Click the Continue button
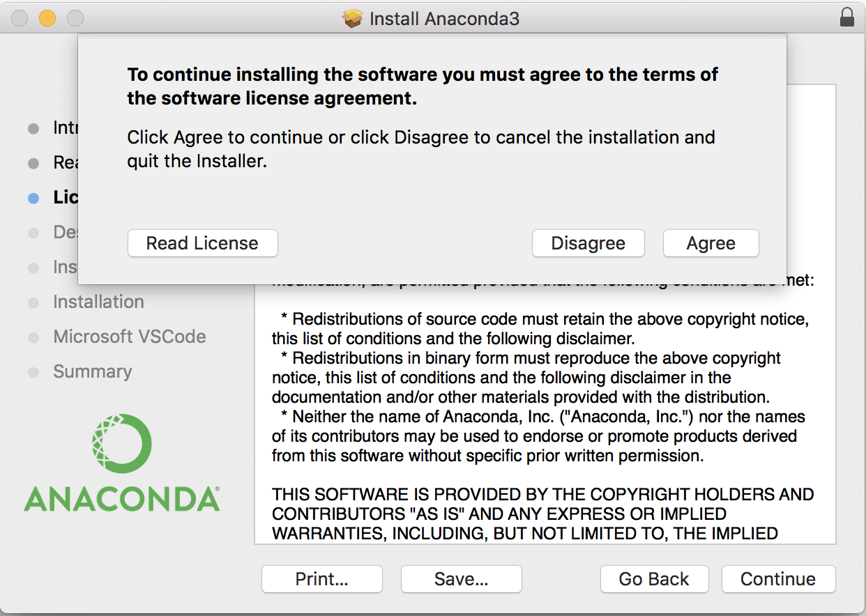The height and width of the screenshot is (616, 866). tap(778, 579)
